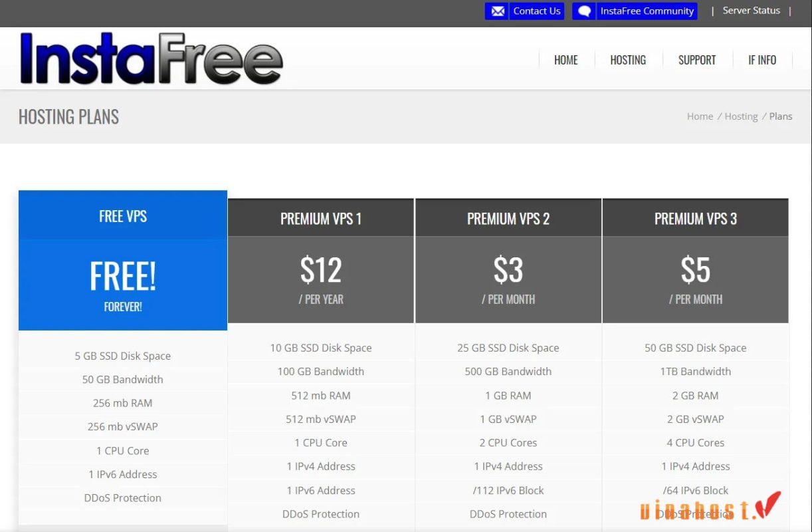The image size is (812, 532).
Task: Open the IF INFO menu item
Action: (762, 60)
